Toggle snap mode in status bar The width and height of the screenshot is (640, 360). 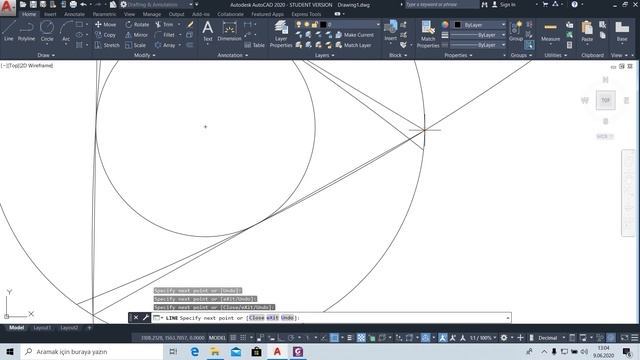tap(243, 338)
